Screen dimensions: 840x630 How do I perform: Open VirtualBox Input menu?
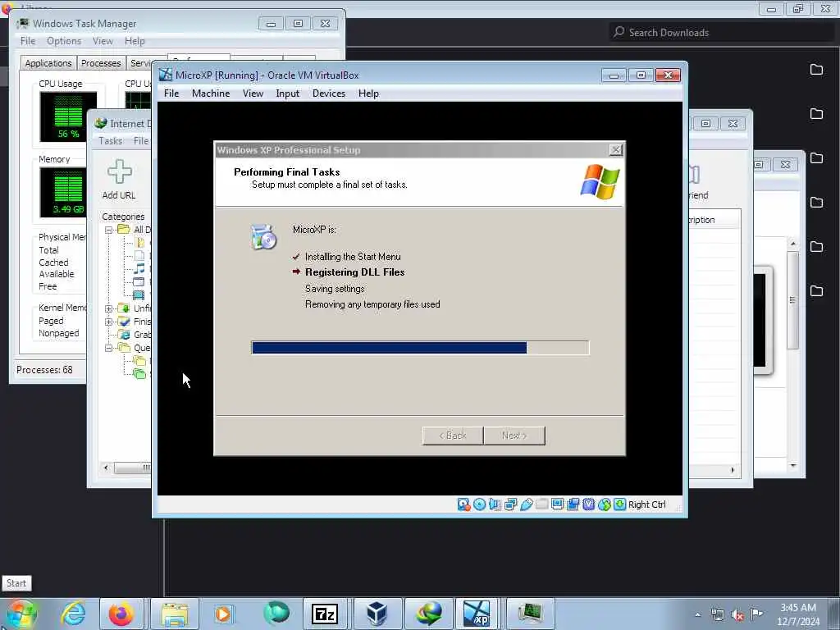[287, 94]
